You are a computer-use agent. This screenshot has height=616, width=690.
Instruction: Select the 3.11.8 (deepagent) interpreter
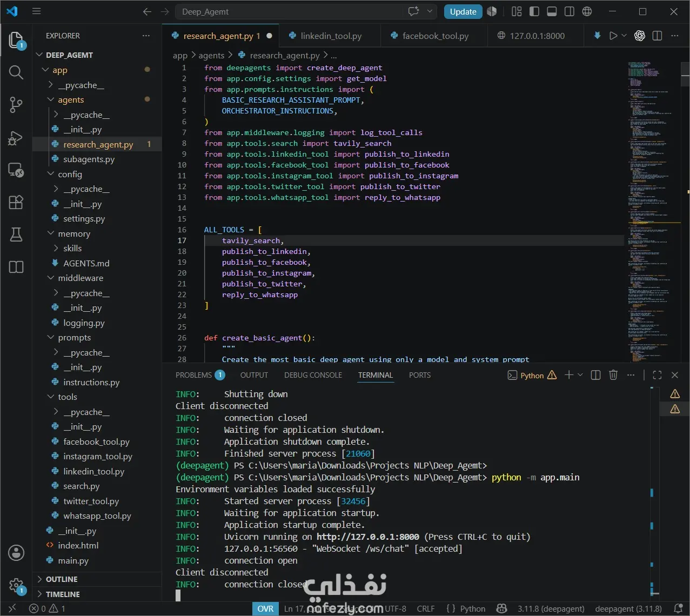(x=551, y=608)
